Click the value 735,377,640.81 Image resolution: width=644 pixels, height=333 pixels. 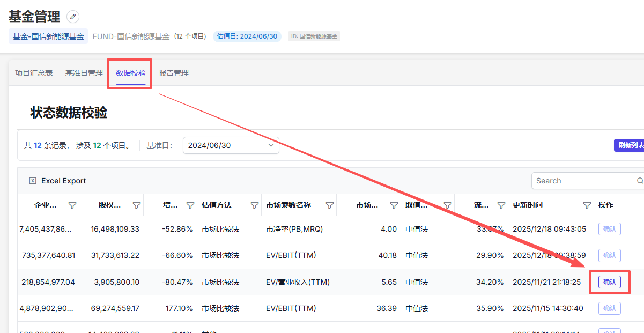point(48,255)
